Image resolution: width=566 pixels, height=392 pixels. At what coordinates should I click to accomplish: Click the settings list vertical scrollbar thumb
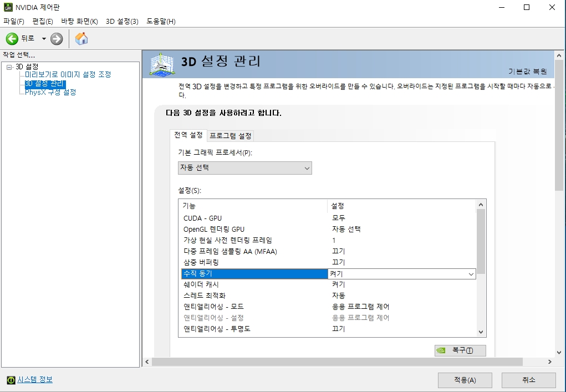coord(481,242)
